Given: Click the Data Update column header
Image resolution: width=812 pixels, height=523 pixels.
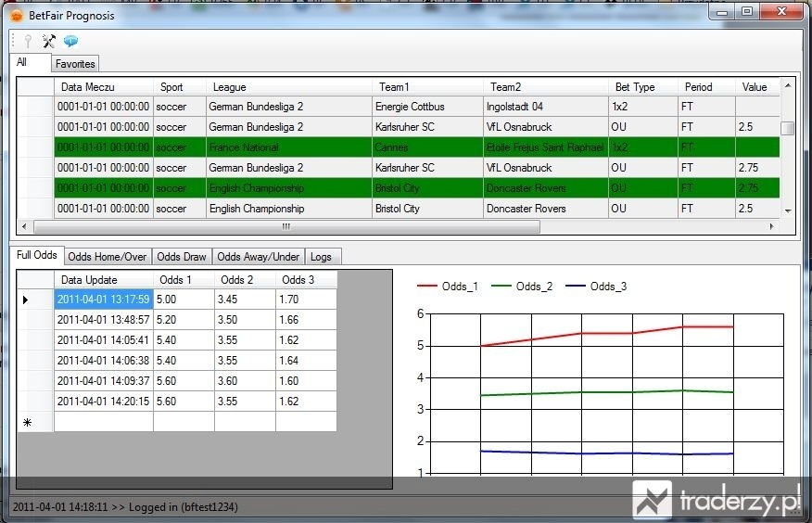Looking at the screenshot, I should pyautogui.click(x=104, y=280).
